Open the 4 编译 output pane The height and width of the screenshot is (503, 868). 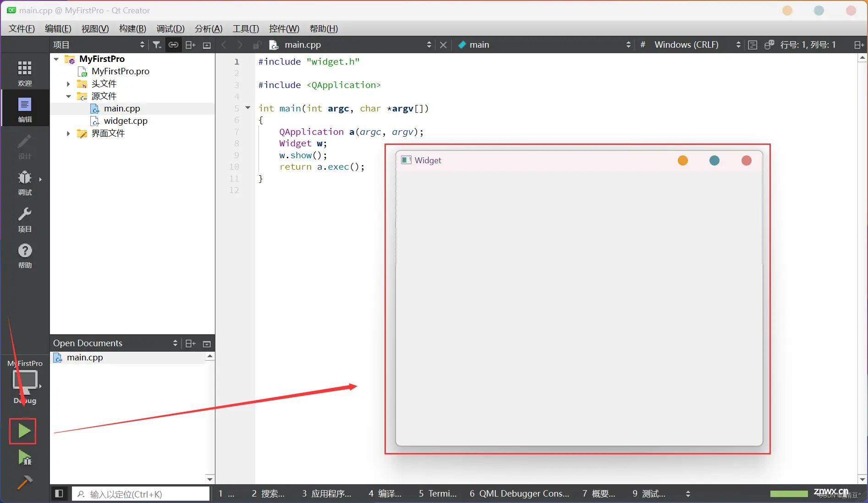[385, 494]
